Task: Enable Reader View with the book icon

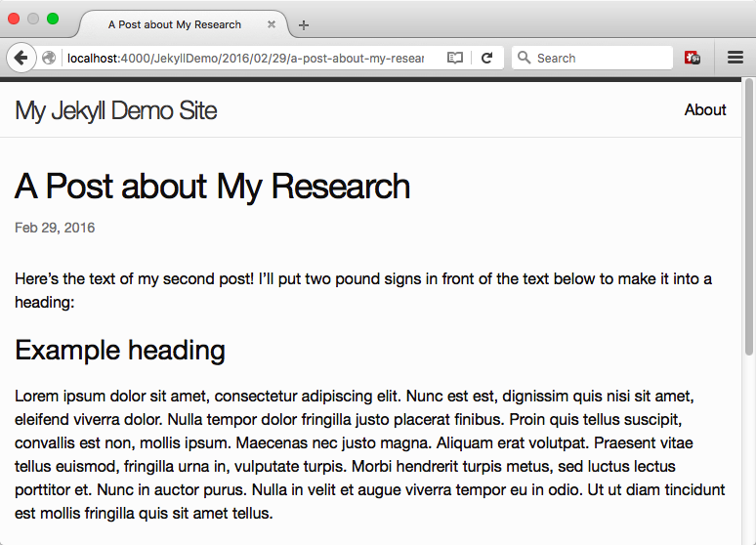Action: point(454,58)
